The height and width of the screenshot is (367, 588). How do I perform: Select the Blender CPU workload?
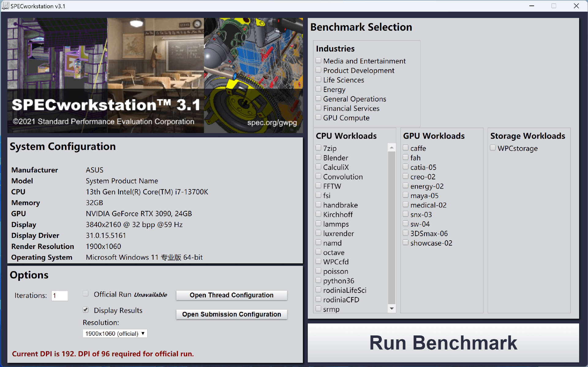point(318,158)
